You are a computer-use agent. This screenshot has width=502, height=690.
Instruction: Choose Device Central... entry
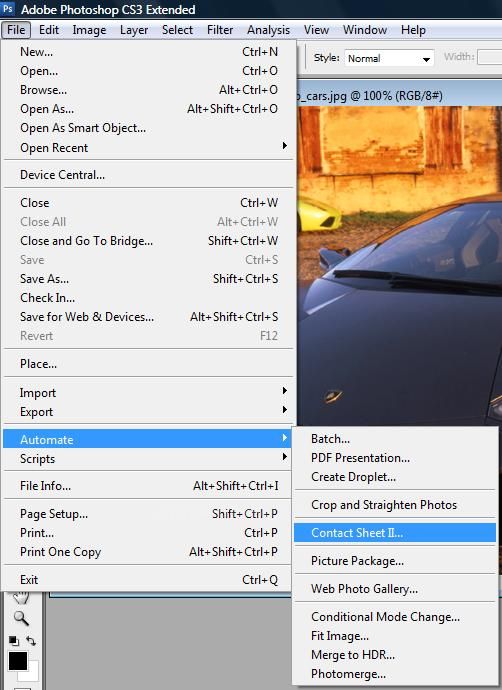point(149,175)
